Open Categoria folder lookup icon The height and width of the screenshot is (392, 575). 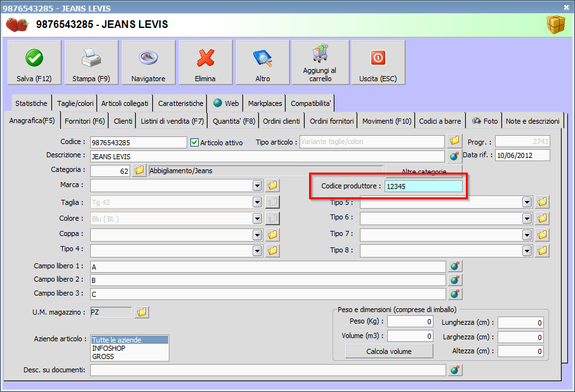coord(140,171)
